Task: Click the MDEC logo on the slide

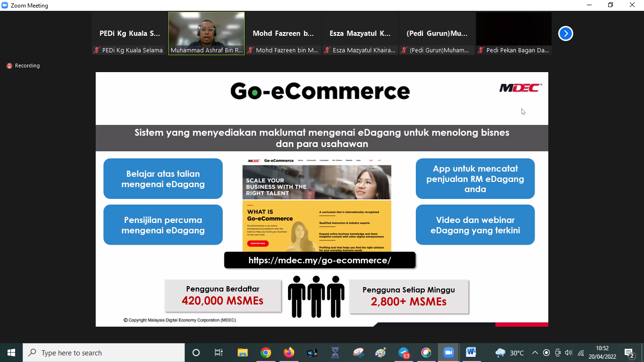Action: click(520, 88)
